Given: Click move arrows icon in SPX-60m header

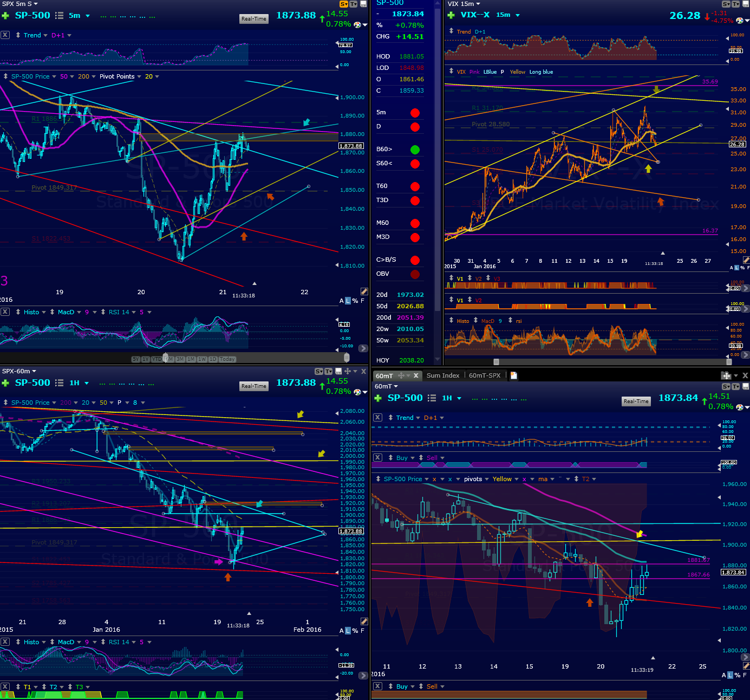Looking at the screenshot, I should coord(347,371).
